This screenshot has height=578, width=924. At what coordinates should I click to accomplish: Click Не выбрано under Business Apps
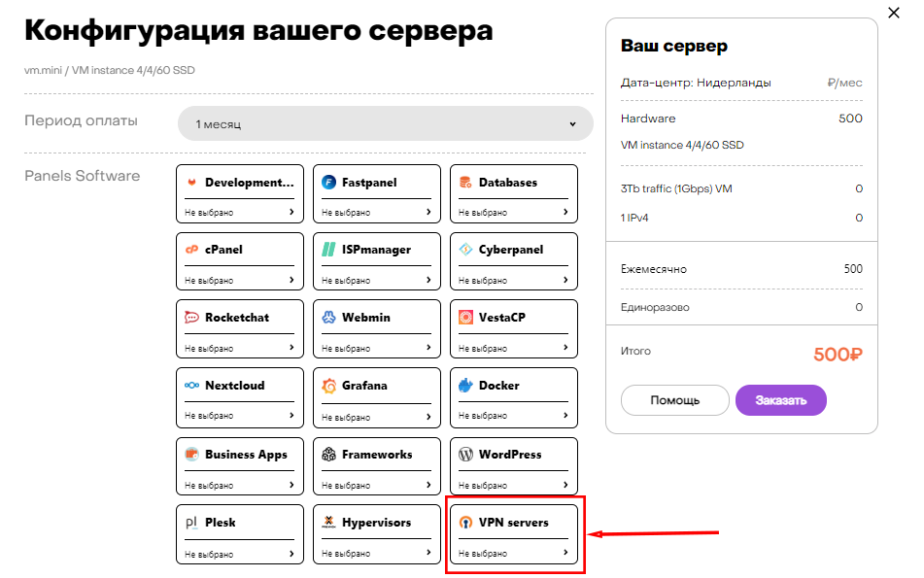point(209,486)
